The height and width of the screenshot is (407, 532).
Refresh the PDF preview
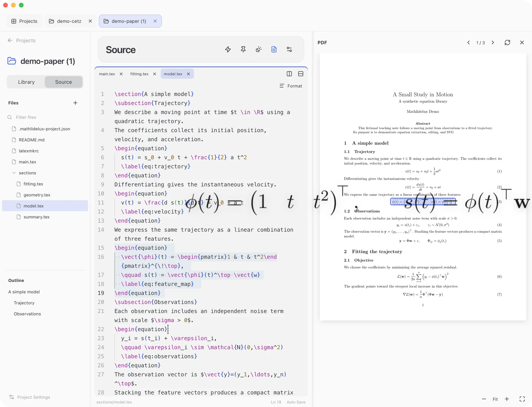[x=507, y=43]
